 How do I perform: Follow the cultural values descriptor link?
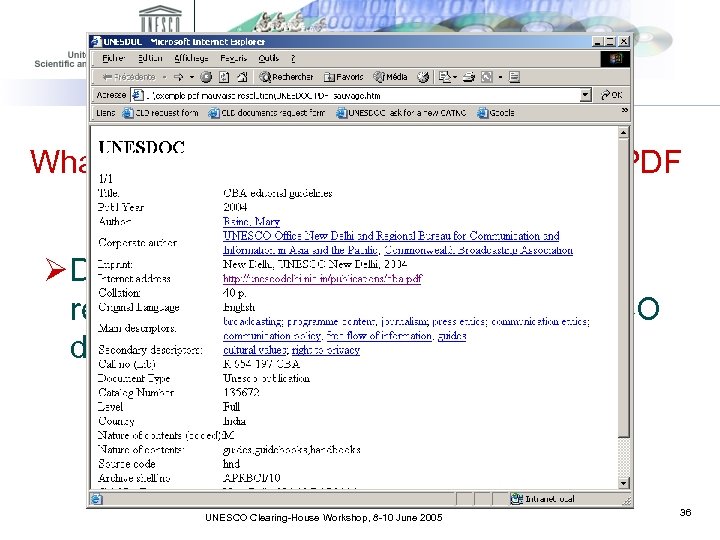255,350
